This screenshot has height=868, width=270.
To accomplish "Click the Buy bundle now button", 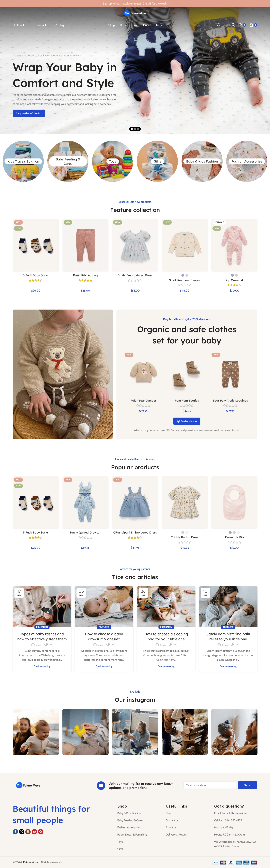I will pos(187,421).
